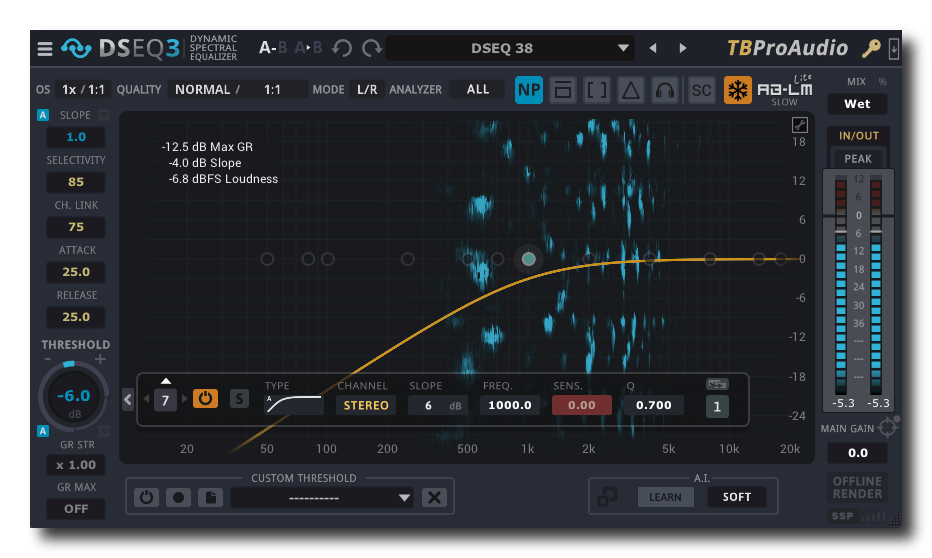Screen dimensions: 932x558
Task: Toggle the window-frame icon next to NP
Action: [562, 90]
